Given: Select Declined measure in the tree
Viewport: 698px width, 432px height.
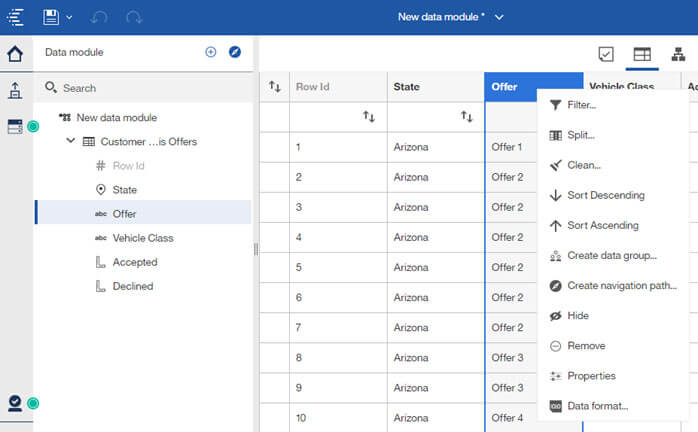Looking at the screenshot, I should coord(133,286).
